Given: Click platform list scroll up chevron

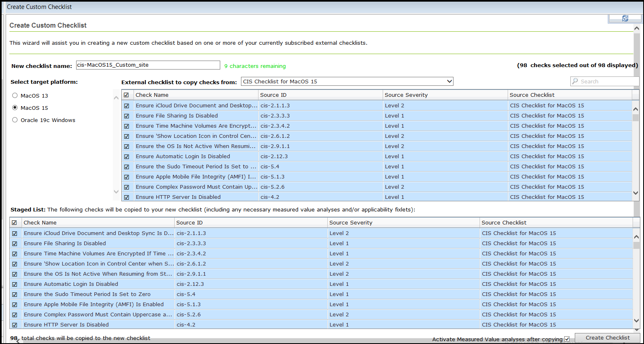Looking at the screenshot, I should [x=116, y=98].
